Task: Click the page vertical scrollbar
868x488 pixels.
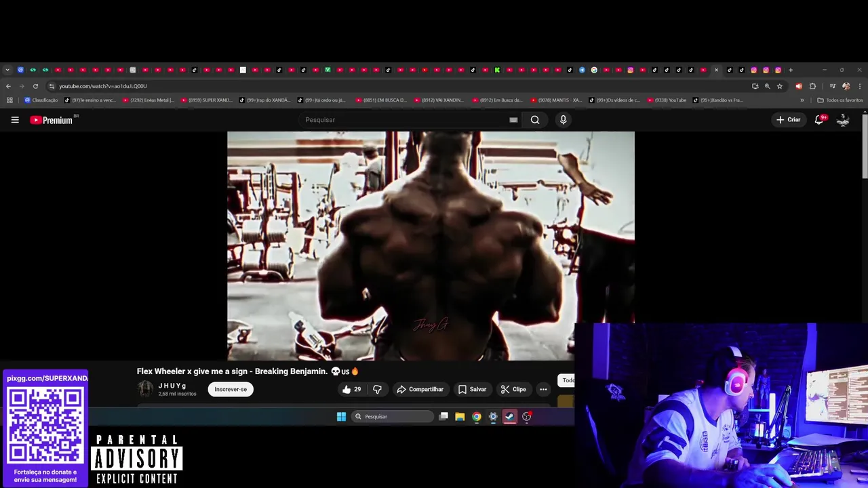Action: click(x=864, y=146)
